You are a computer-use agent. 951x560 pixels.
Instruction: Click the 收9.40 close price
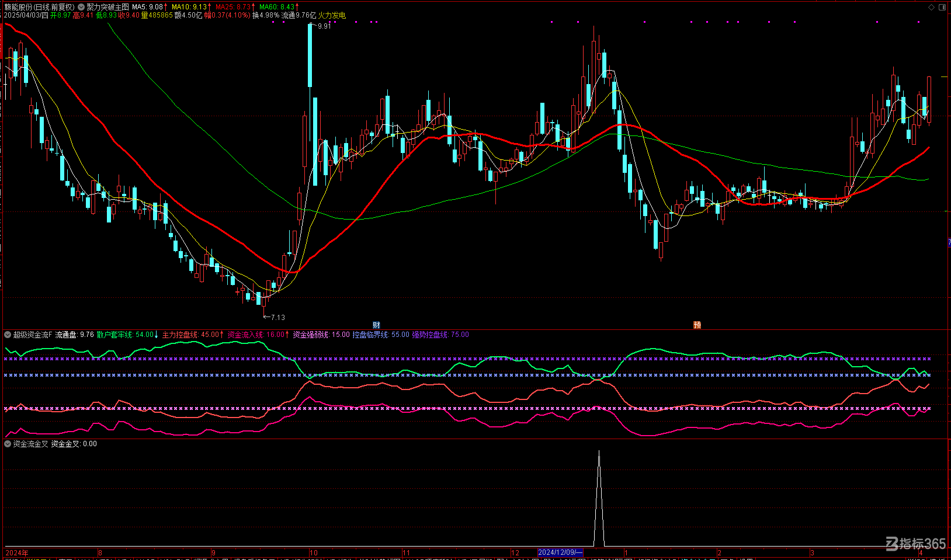coord(130,15)
